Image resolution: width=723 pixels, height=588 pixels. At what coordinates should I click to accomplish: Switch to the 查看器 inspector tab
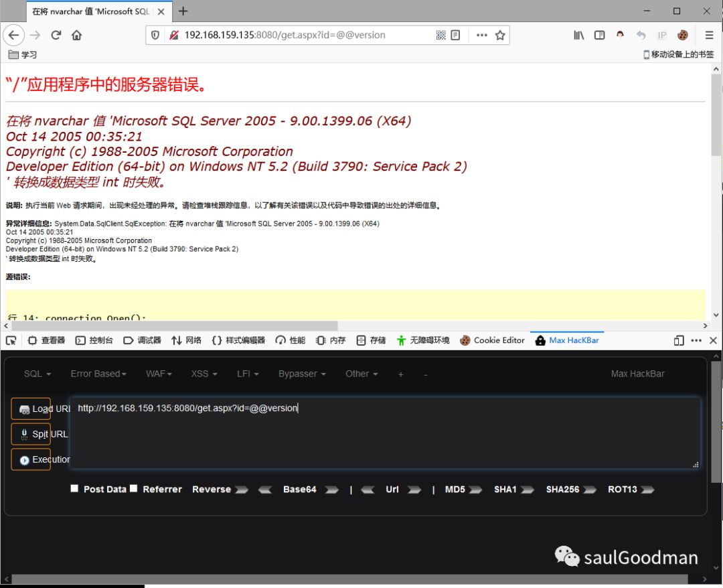click(x=47, y=340)
